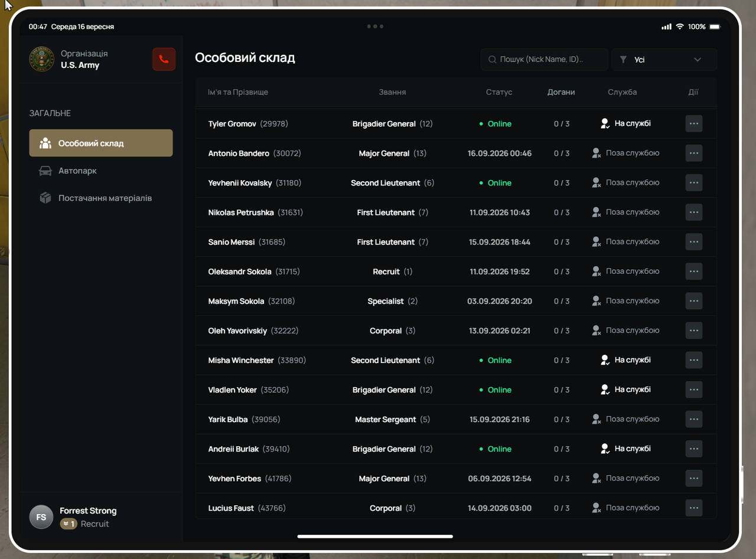Click the Recruit rank badge number 1
The image size is (756, 559).
pyautogui.click(x=69, y=524)
